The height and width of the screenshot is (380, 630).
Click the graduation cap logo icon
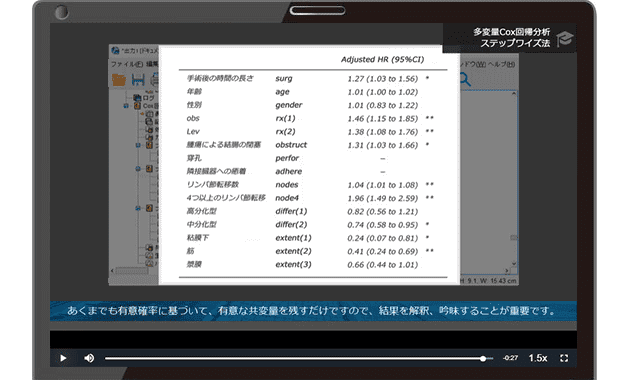(565, 39)
